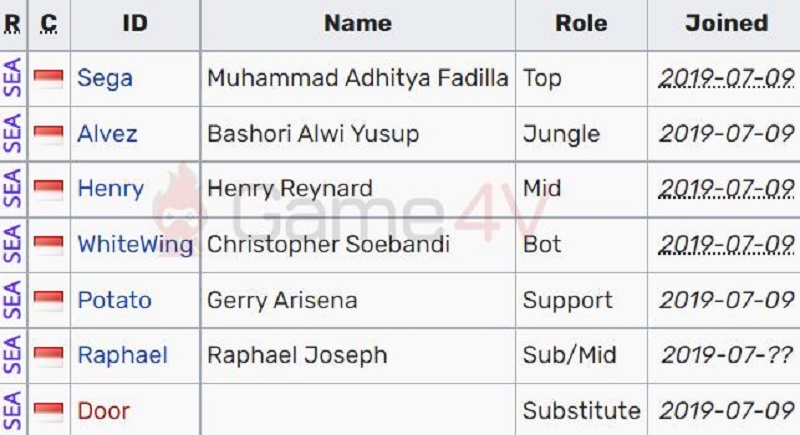Click the flag icon in WhiteWing's row
This screenshot has width=800, height=435.
click(48, 245)
